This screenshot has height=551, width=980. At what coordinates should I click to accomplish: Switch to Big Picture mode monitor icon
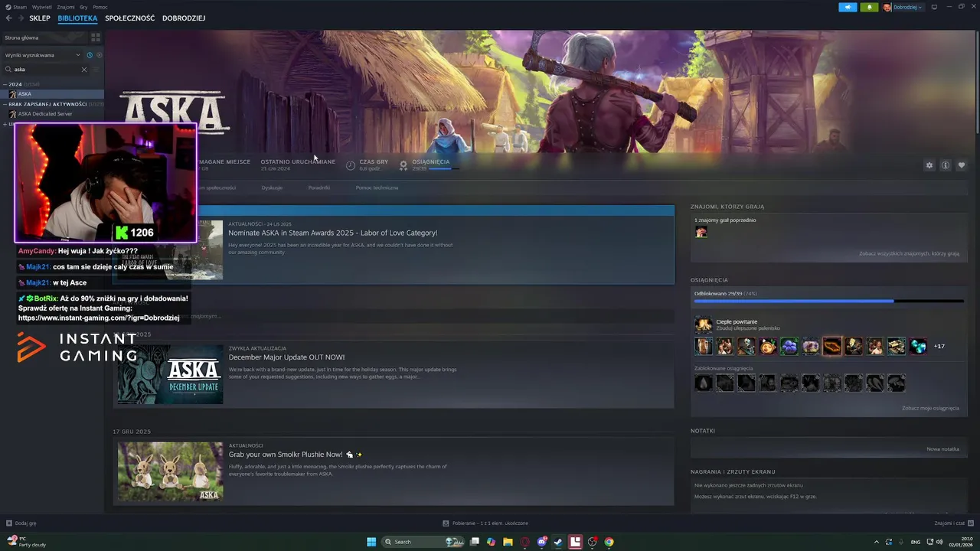click(x=934, y=7)
